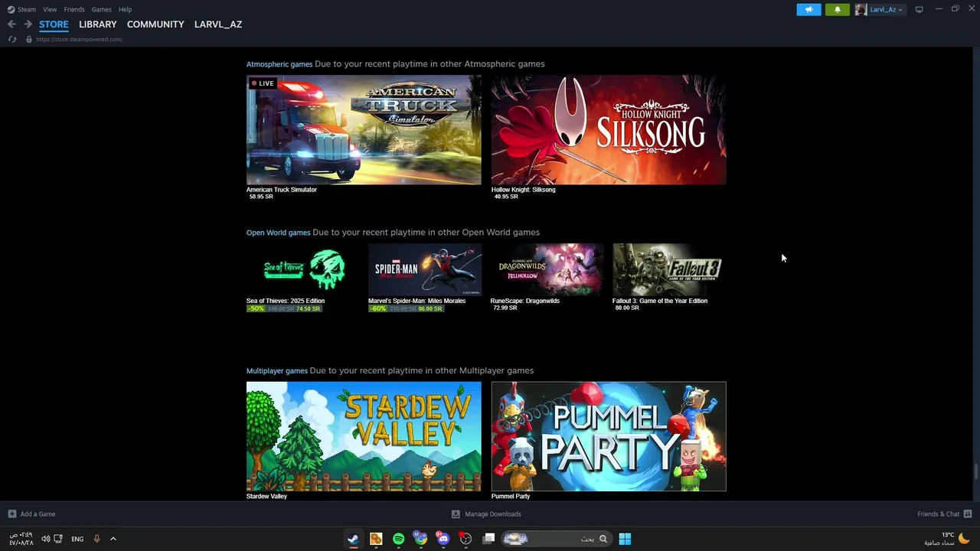The image size is (980, 551).
Task: Open Task View on the taskbar
Action: click(x=488, y=539)
